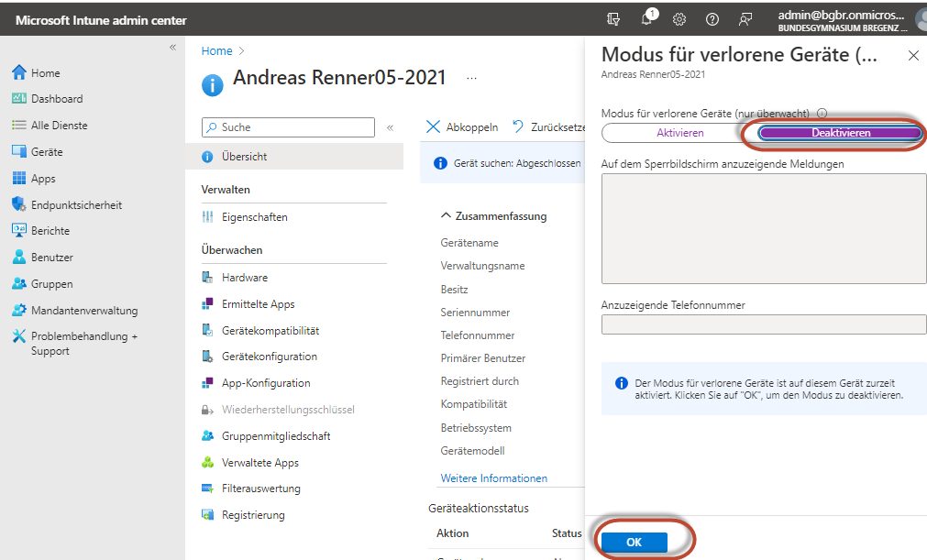Click the help question mark icon
The height and width of the screenshot is (560, 927).
tap(712, 19)
